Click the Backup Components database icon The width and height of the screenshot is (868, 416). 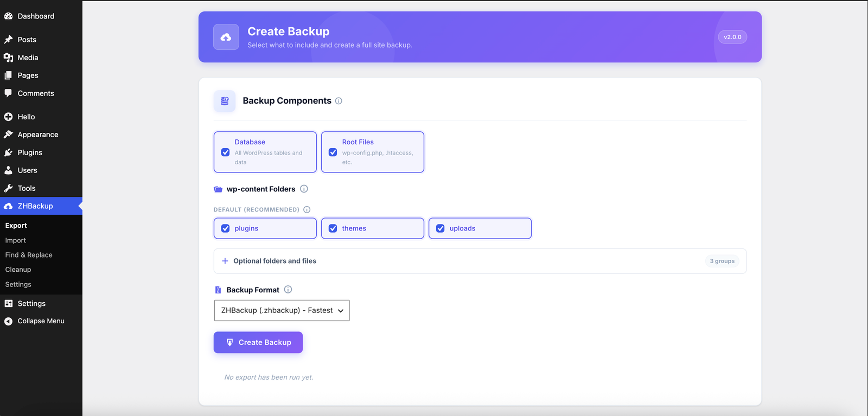pos(225,101)
